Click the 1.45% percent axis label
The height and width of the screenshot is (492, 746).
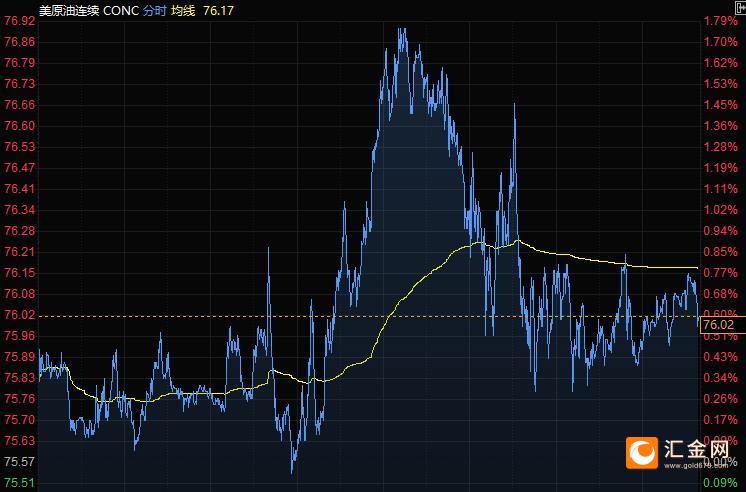(x=721, y=105)
